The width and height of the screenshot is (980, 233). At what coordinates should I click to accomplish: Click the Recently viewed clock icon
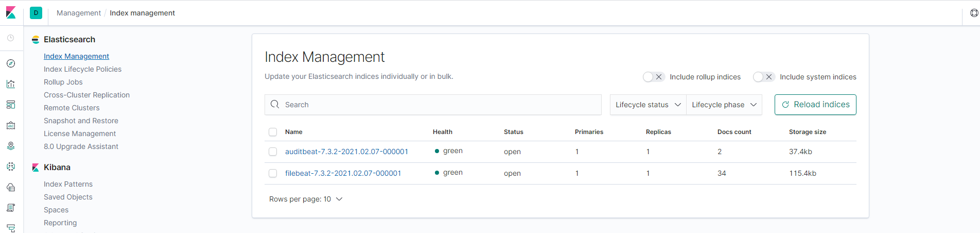11,38
